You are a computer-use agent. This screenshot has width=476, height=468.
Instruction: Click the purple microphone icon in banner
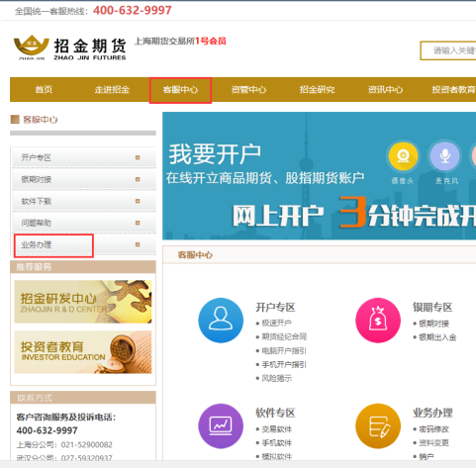(445, 156)
